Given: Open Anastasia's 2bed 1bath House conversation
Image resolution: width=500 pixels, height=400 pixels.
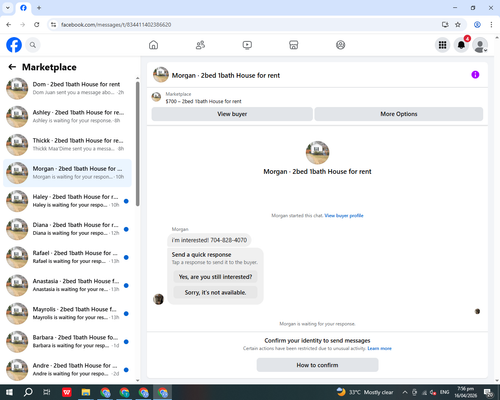Looking at the screenshot, I should [x=67, y=285].
